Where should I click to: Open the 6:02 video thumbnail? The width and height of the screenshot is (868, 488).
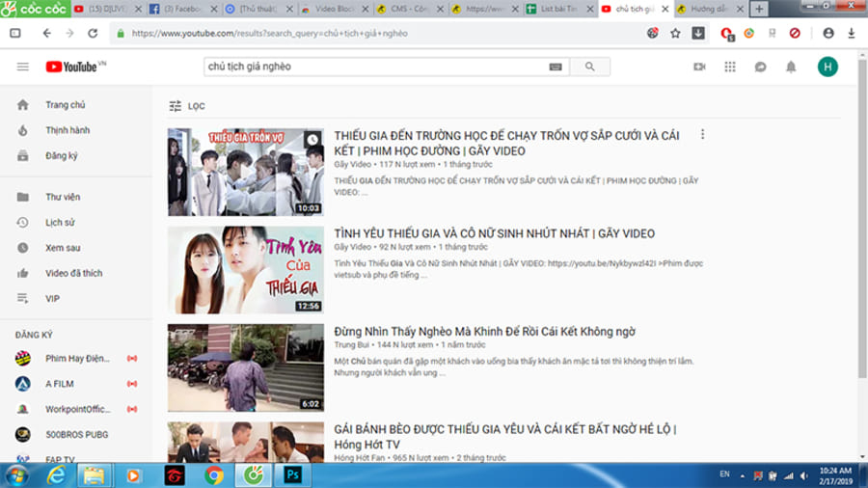point(246,368)
